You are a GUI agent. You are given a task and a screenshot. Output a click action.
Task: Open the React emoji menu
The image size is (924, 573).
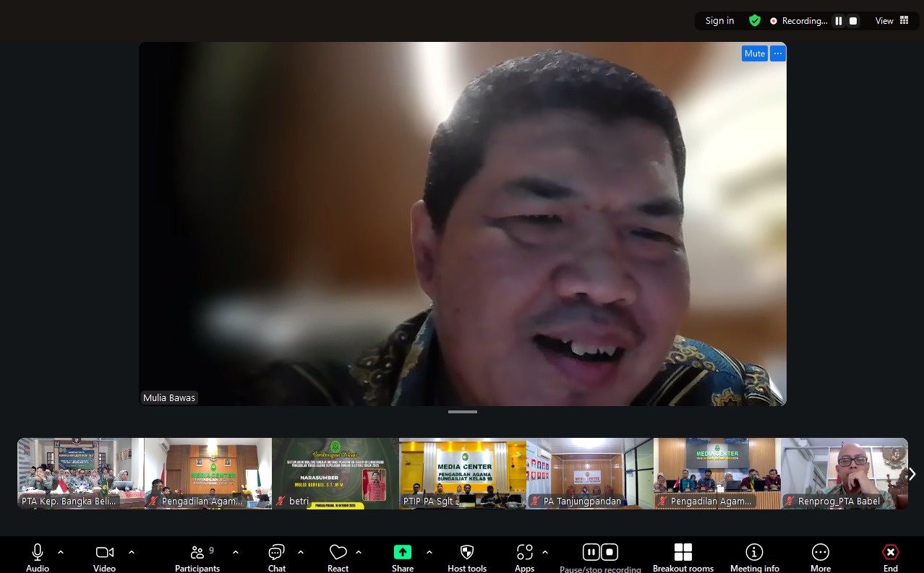pos(338,557)
